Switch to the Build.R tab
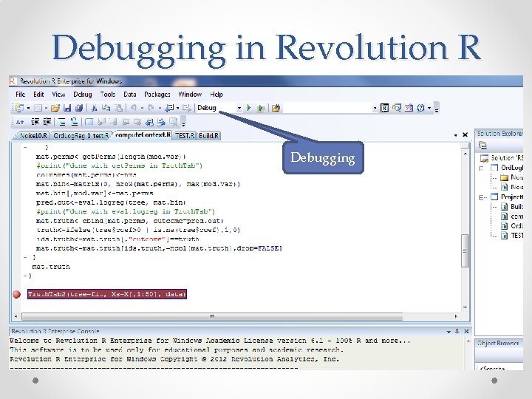The width and height of the screenshot is (532, 399). (x=209, y=135)
